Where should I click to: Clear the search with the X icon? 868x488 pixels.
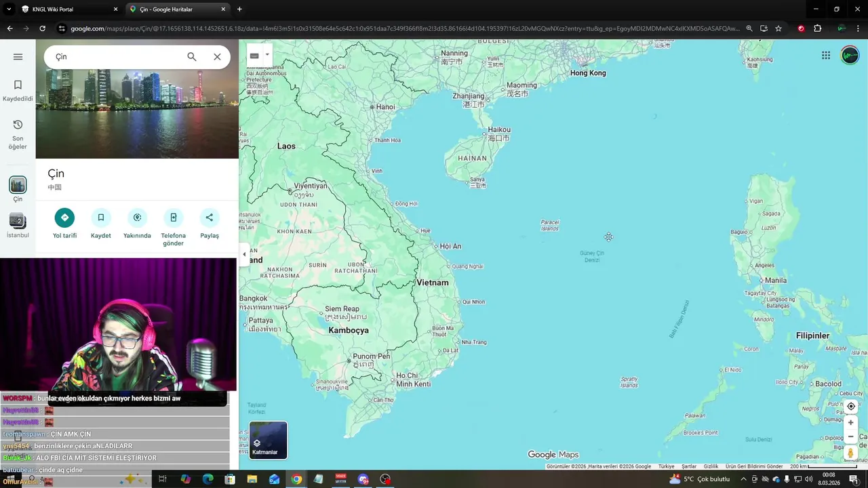217,57
